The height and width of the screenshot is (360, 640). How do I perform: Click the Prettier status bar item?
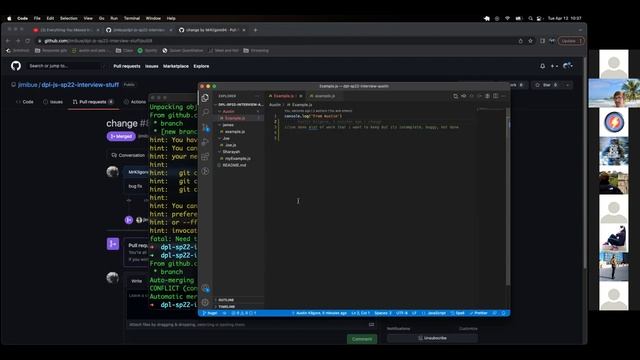478,313
